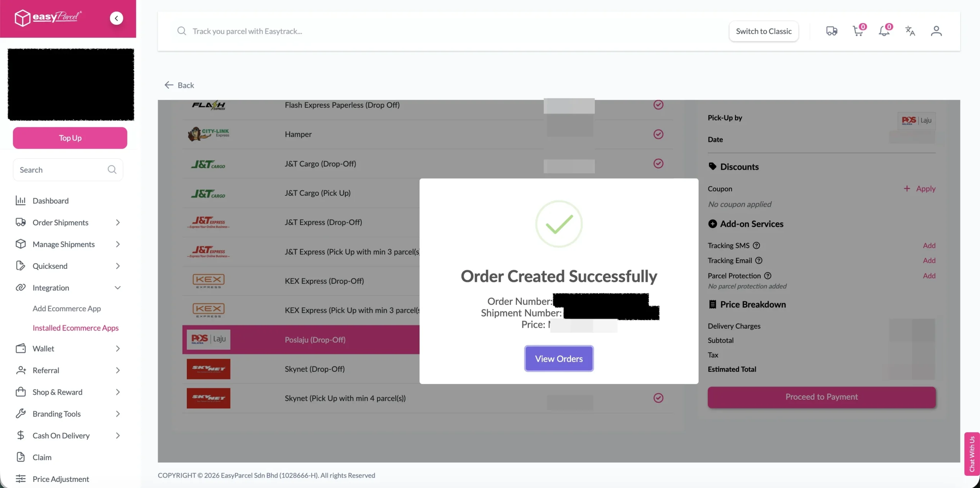Select Skynet (Pick Up) check circle

coord(658,398)
